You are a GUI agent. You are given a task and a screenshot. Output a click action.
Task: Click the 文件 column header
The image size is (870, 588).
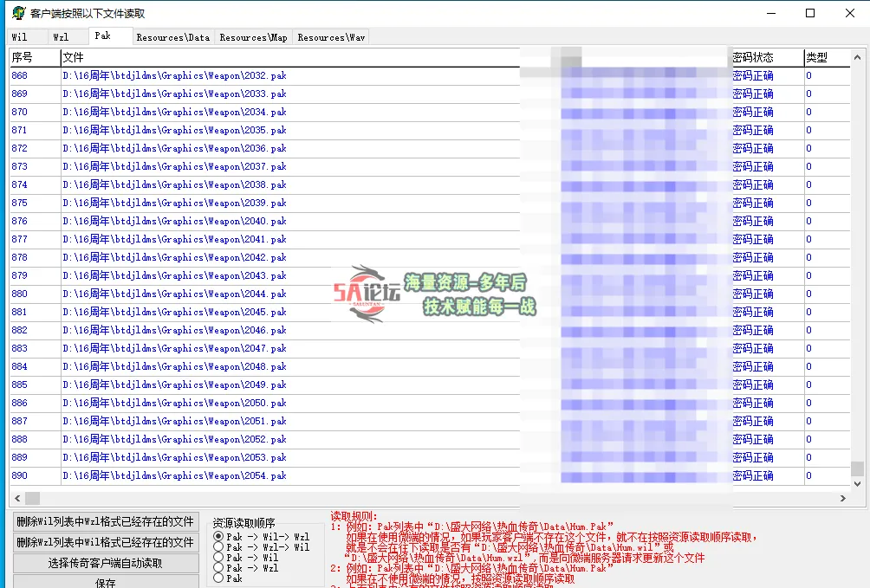point(290,57)
